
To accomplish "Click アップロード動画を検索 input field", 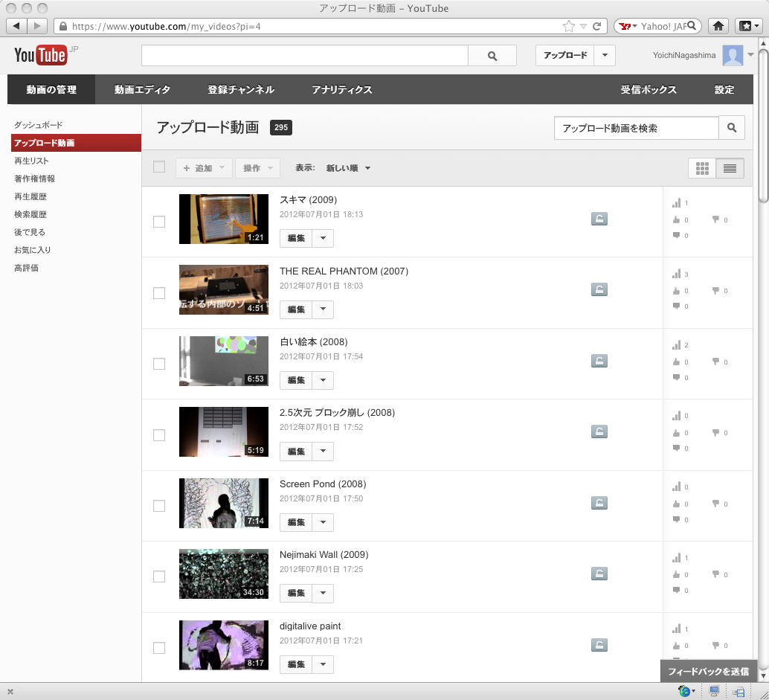I will pyautogui.click(x=636, y=128).
